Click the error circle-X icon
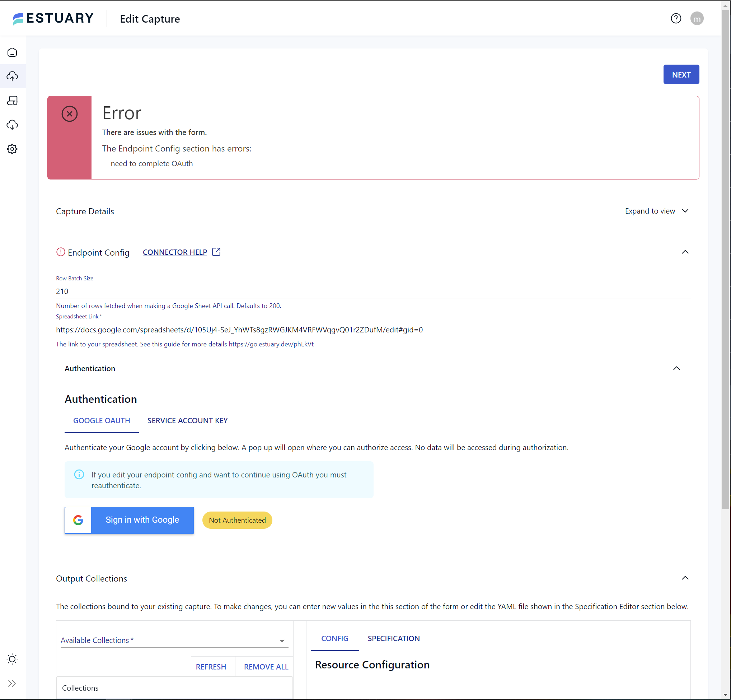Viewport: 731px width, 700px height. [69, 114]
